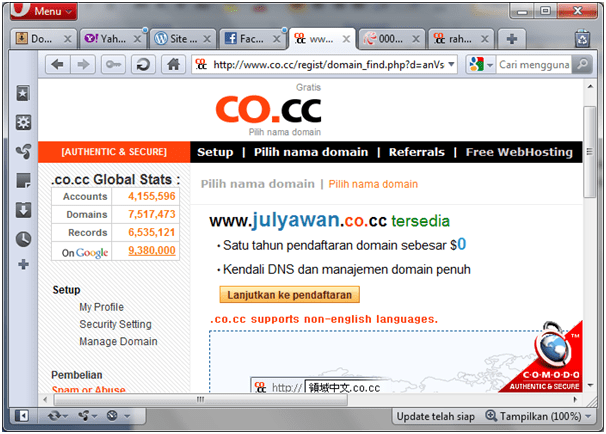Open the Free WebHosting link
Image resolution: width=606 pixels, height=434 pixels.
click(x=518, y=152)
